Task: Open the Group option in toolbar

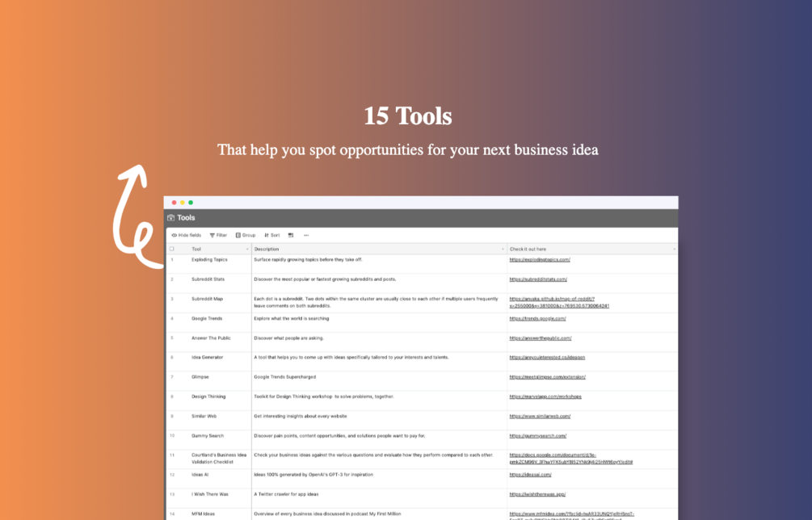Action: tap(246, 236)
